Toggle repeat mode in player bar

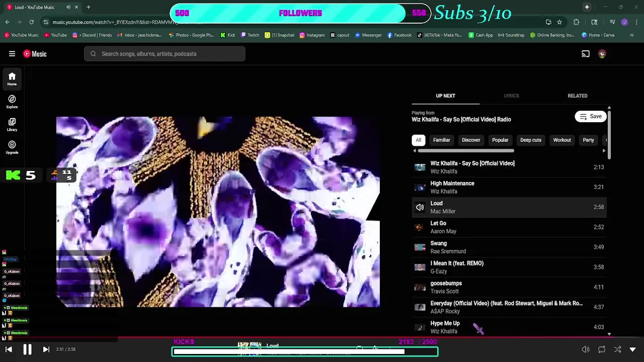(x=602, y=349)
